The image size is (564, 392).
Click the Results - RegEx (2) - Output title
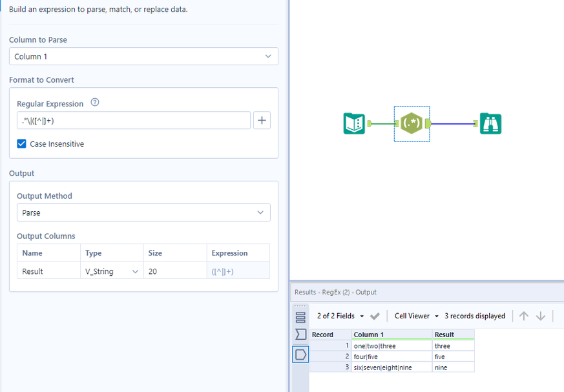point(335,292)
